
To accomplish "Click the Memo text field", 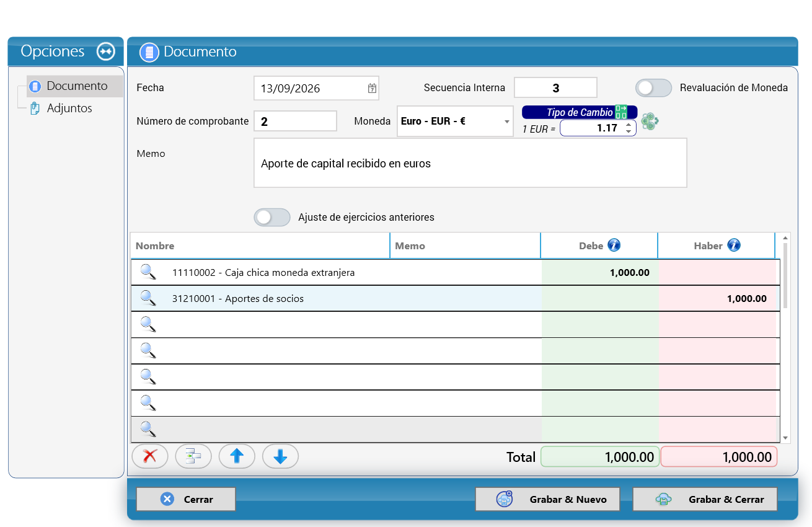I will 470,163.
